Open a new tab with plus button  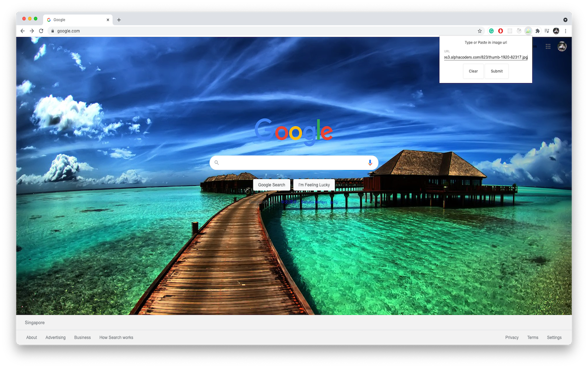119,20
